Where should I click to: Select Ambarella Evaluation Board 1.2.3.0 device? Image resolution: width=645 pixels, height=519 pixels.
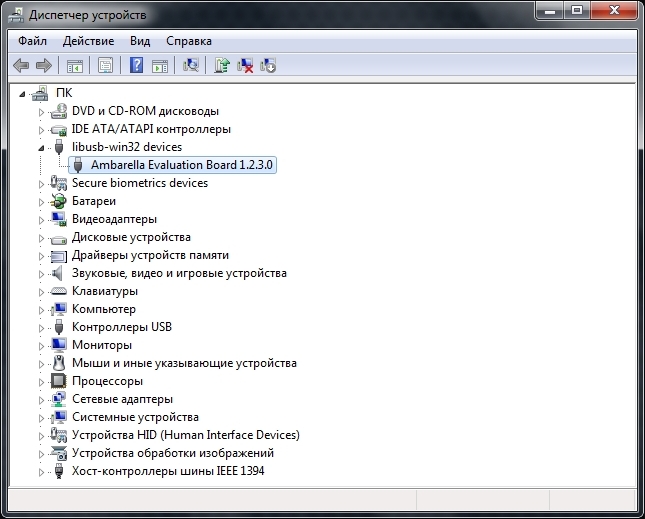tap(181, 165)
